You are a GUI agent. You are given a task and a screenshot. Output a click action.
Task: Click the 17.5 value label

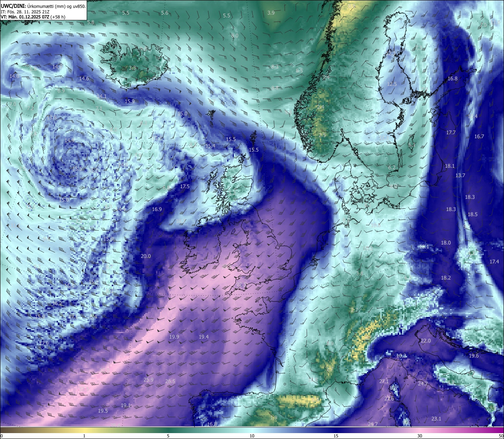(185, 187)
